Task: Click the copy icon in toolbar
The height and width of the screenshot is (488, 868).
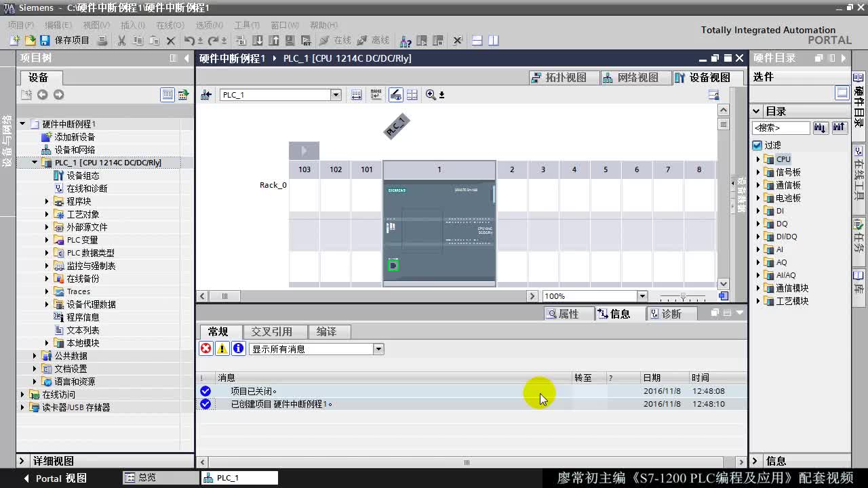Action: [x=138, y=41]
